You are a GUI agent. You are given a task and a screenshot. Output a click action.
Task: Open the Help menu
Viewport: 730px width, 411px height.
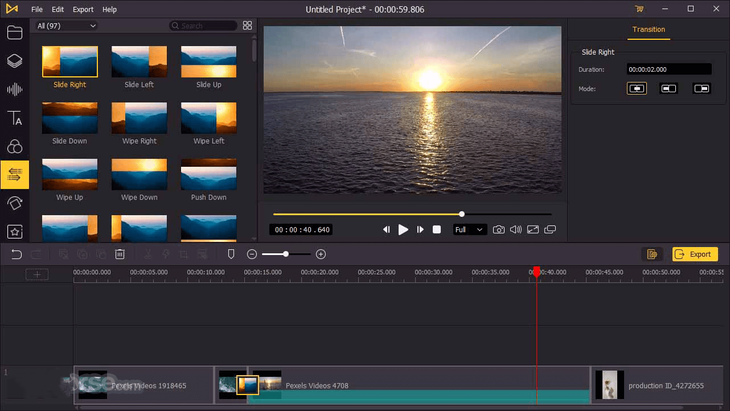(109, 9)
